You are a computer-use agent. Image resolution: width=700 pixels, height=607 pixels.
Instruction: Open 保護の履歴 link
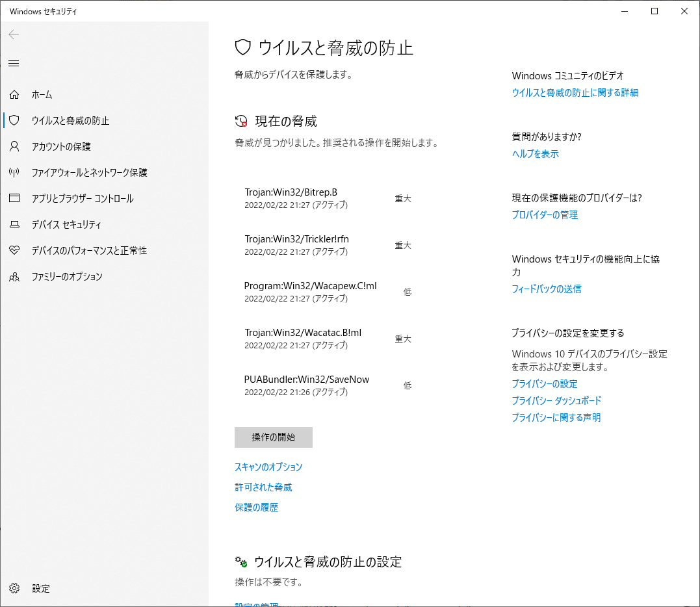click(256, 507)
